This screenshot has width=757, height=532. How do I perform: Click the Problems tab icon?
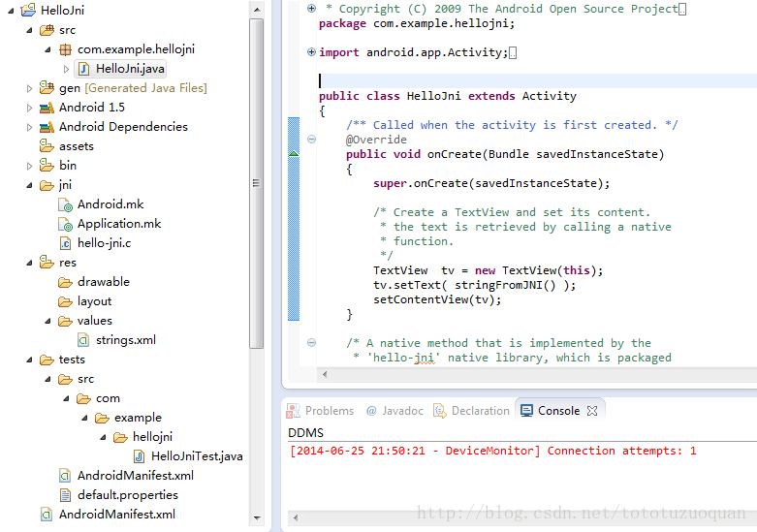coord(293,411)
